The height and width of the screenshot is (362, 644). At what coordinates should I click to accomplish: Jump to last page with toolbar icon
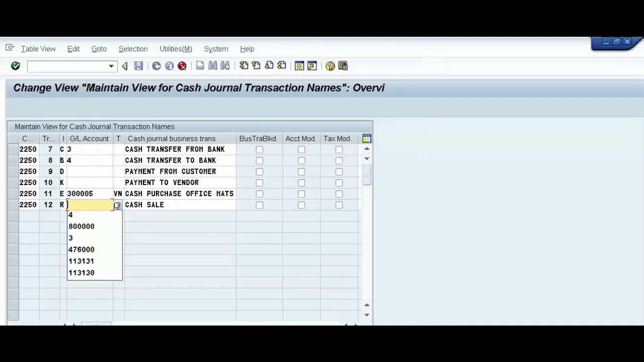[x=282, y=66]
